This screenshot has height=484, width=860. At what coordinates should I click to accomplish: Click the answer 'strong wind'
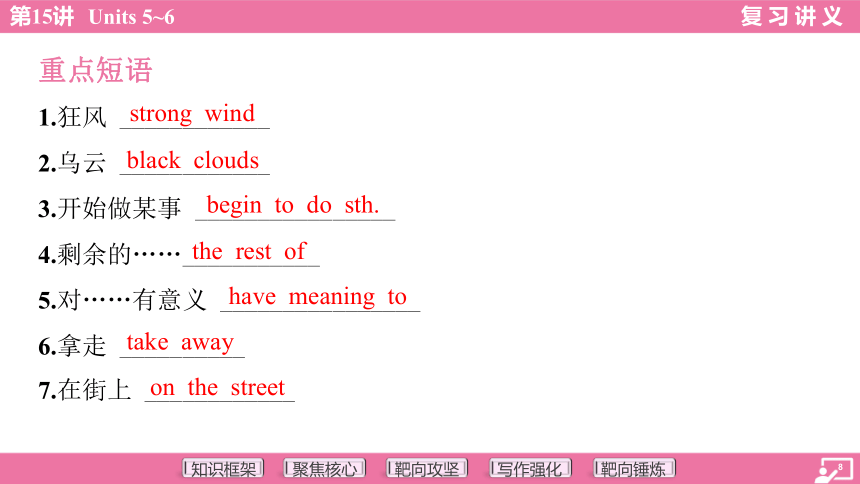193,114
